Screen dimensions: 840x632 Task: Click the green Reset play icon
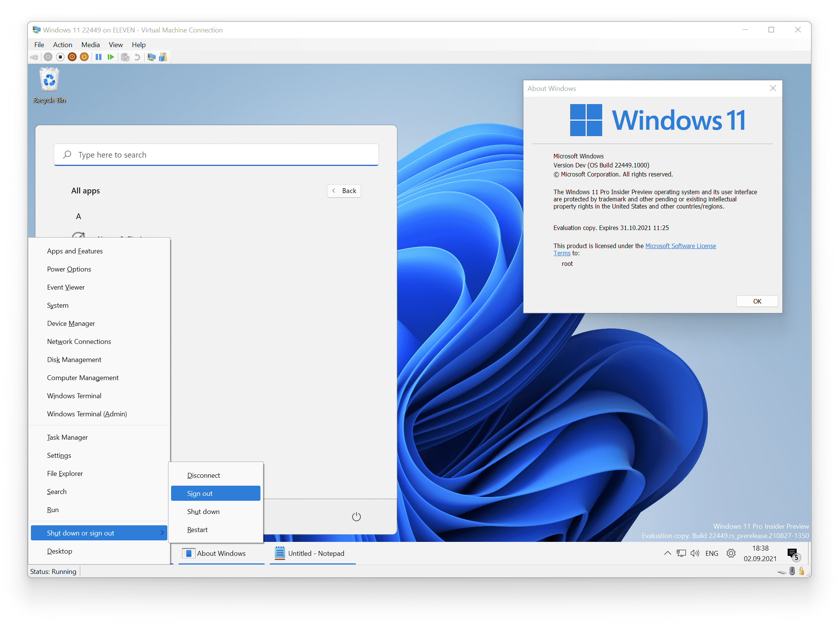click(x=111, y=57)
